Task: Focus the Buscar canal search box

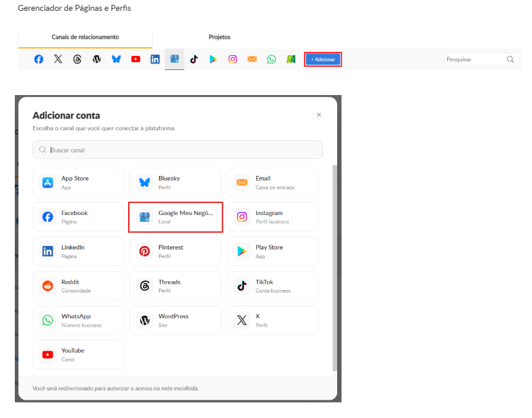Action: [177, 150]
